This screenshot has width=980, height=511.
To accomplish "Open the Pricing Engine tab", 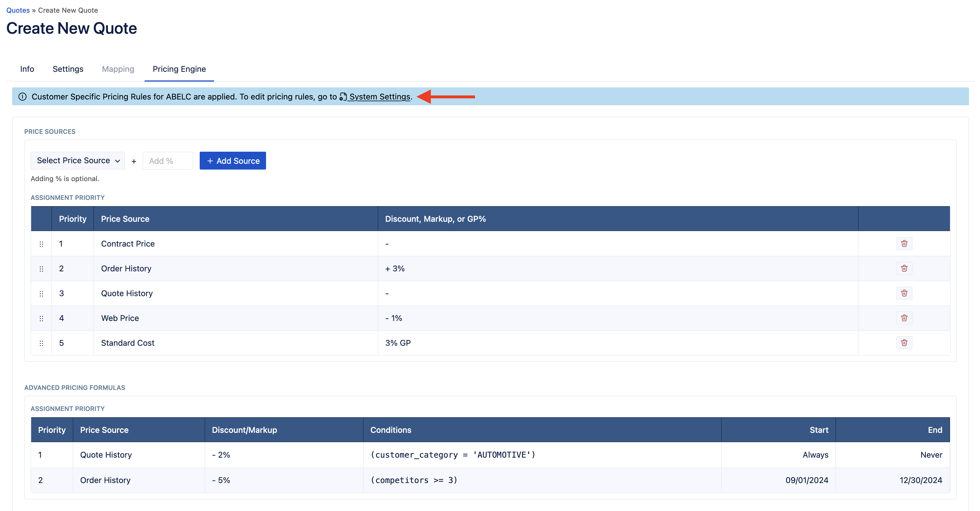I will (179, 69).
